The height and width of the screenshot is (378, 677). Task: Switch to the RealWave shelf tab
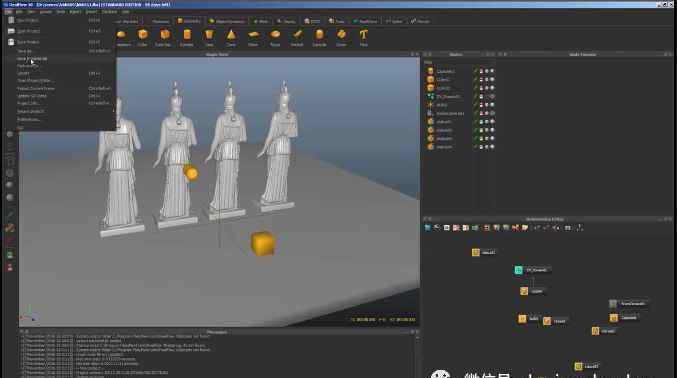point(365,21)
